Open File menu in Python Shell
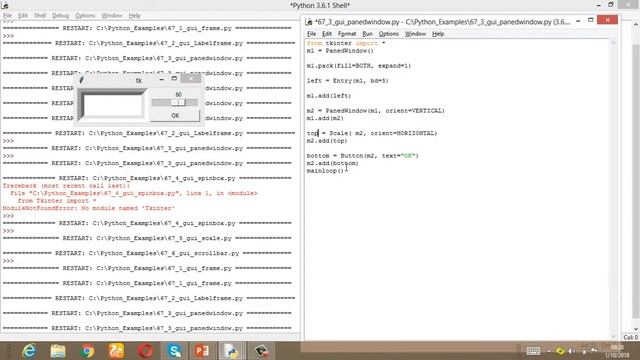The width and height of the screenshot is (640, 360). (x=7, y=16)
